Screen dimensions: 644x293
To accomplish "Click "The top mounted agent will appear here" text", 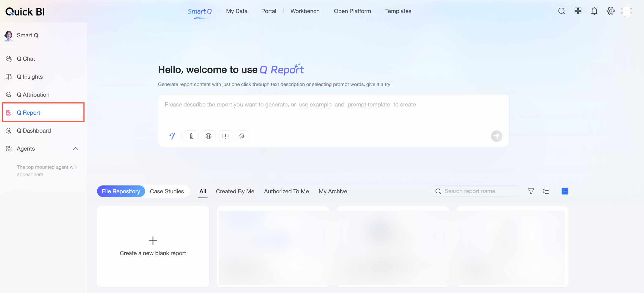I will pos(47,171).
